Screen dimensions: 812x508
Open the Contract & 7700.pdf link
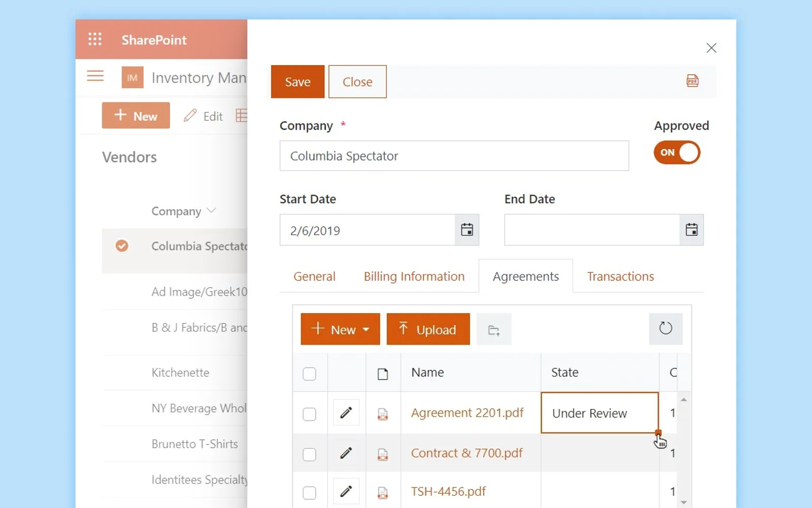(x=466, y=453)
